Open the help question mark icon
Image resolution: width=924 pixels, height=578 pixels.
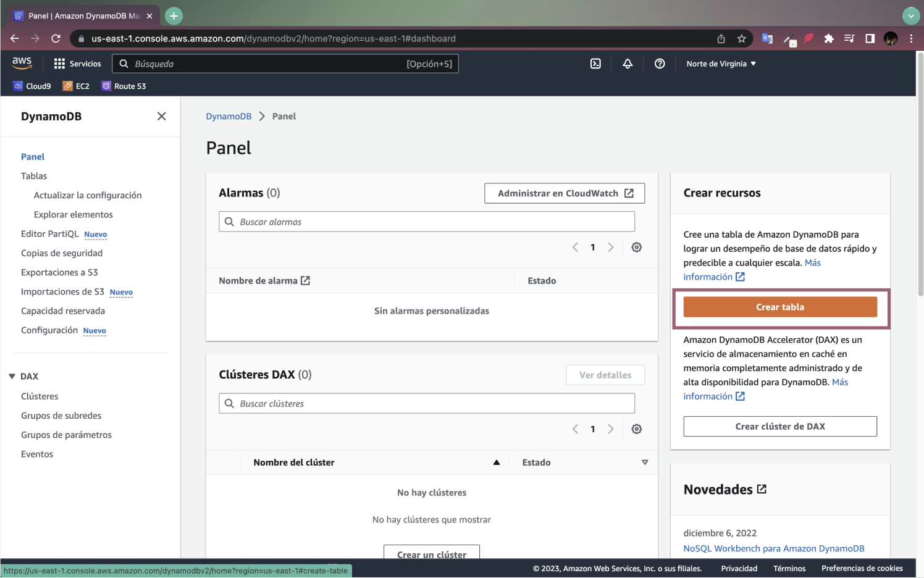click(660, 64)
